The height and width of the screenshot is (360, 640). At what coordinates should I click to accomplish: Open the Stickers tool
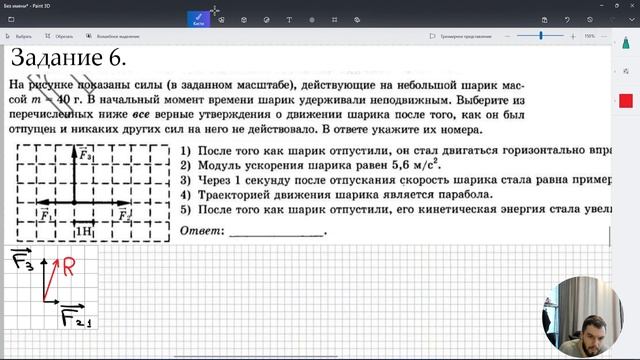[267, 20]
